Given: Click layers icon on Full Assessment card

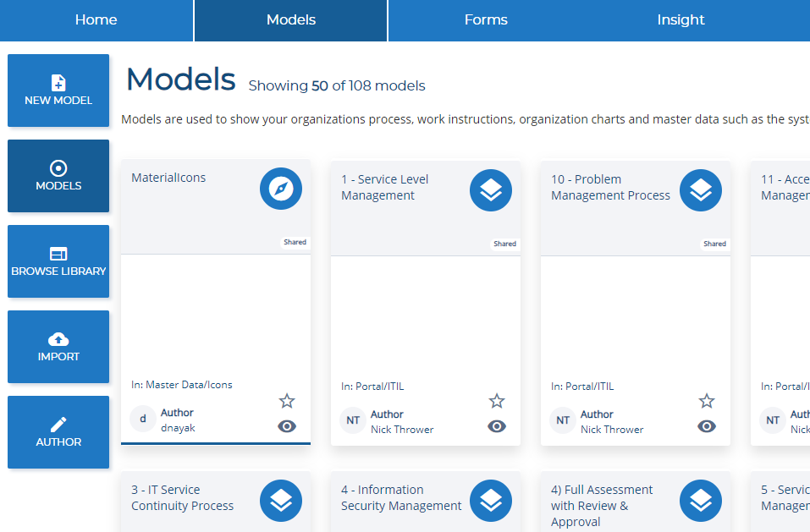Looking at the screenshot, I should 701,501.
